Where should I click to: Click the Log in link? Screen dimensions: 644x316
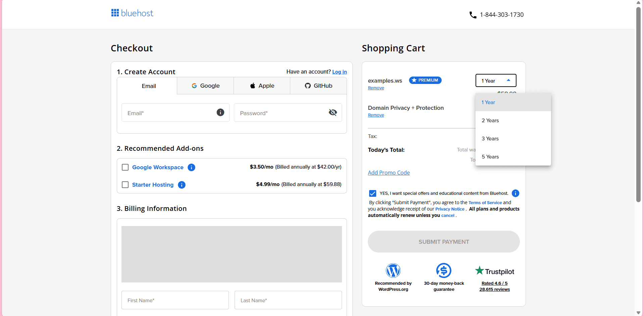[x=339, y=72]
